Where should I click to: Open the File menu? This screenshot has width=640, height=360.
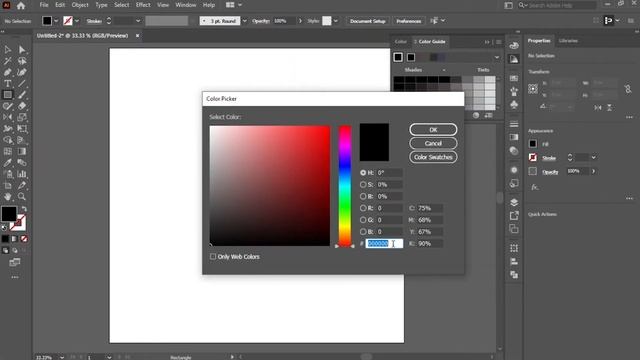click(44, 5)
